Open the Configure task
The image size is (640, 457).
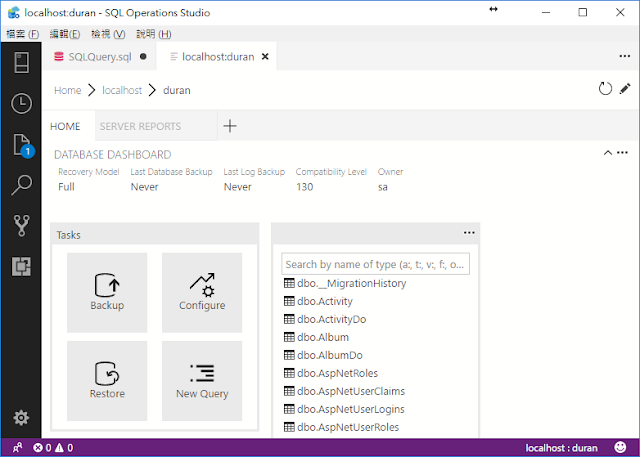point(202,293)
